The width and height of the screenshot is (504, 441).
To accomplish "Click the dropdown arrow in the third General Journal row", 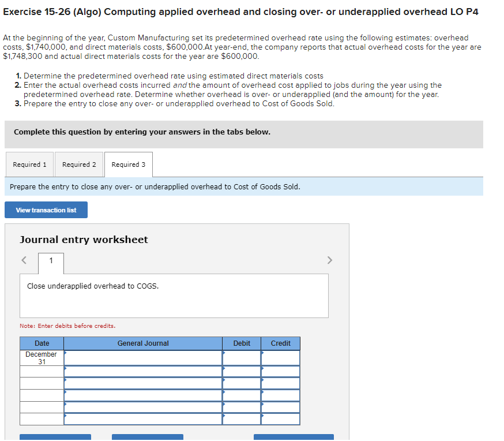I will tap(65, 380).
